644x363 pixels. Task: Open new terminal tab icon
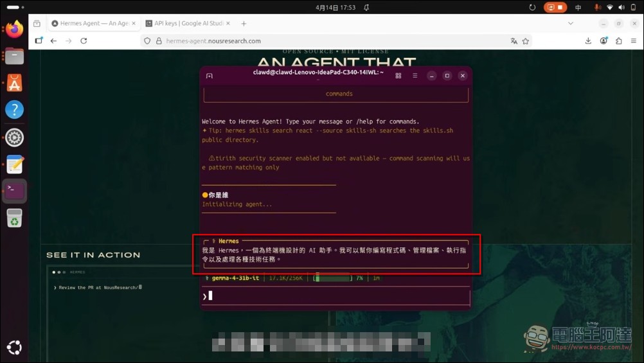[210, 76]
